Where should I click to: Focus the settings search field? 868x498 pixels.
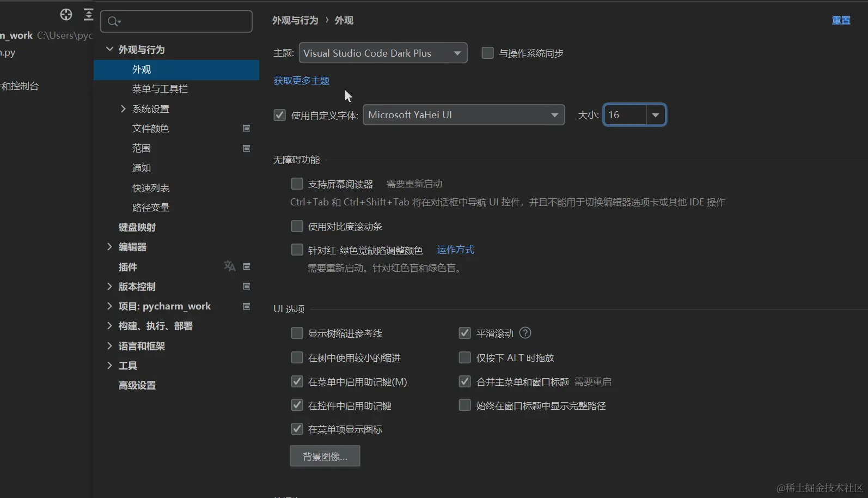(x=176, y=21)
